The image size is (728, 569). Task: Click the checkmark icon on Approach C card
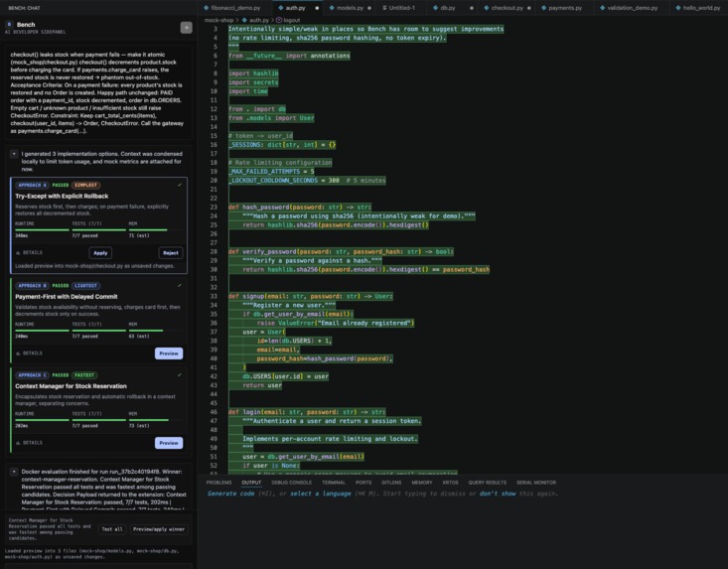pos(180,375)
